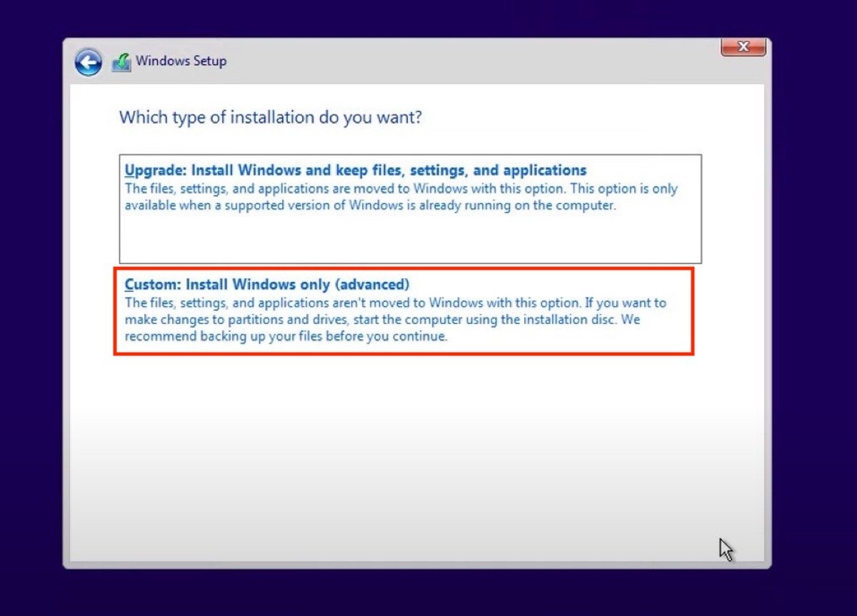This screenshot has height=616, width=857.
Task: Choose Custom: Install Windows only (advanced)
Action: point(404,310)
